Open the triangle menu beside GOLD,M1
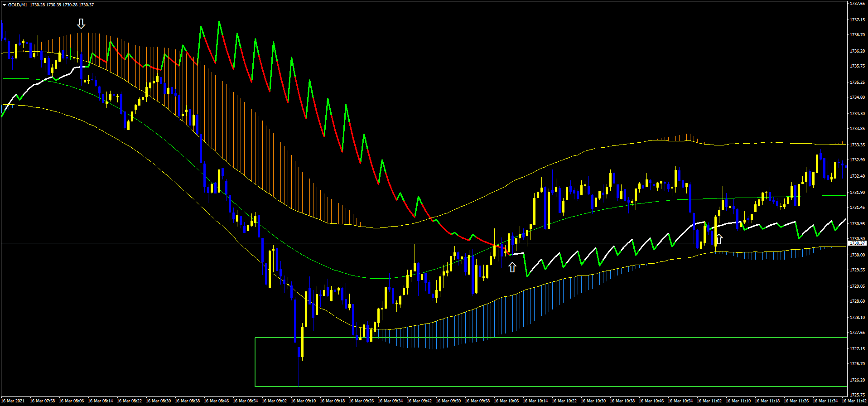Viewport: 868px width, 406px height. pos(4,5)
